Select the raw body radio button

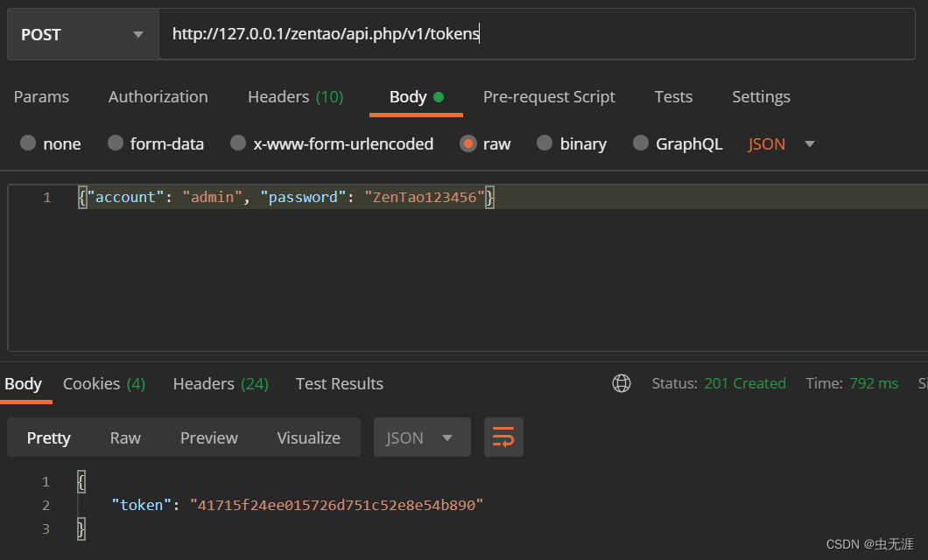click(468, 143)
